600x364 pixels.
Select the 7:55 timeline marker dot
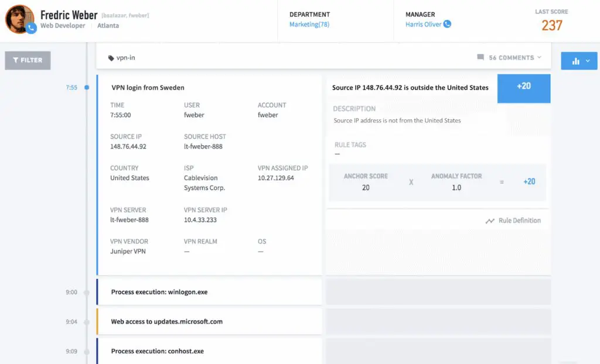(x=88, y=87)
